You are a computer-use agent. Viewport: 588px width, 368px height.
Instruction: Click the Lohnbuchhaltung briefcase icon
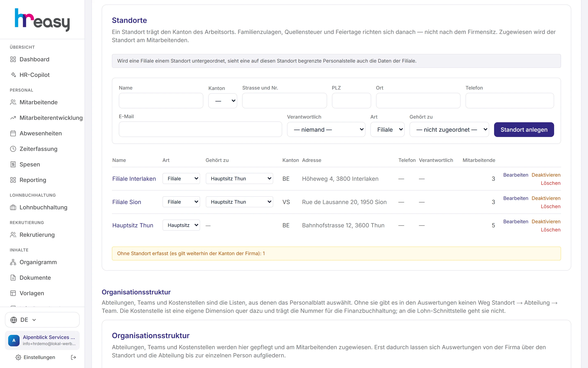pos(13,207)
